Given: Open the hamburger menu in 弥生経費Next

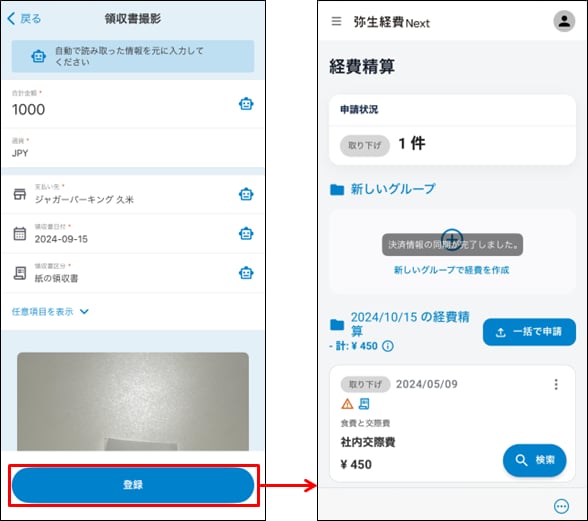Looking at the screenshot, I should coord(336,21).
